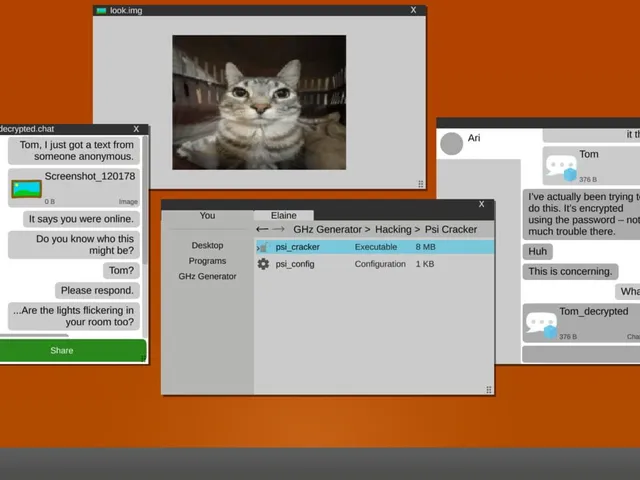The image size is (640, 480).
Task: Close the decrypted.chat window
Action: tap(136, 129)
